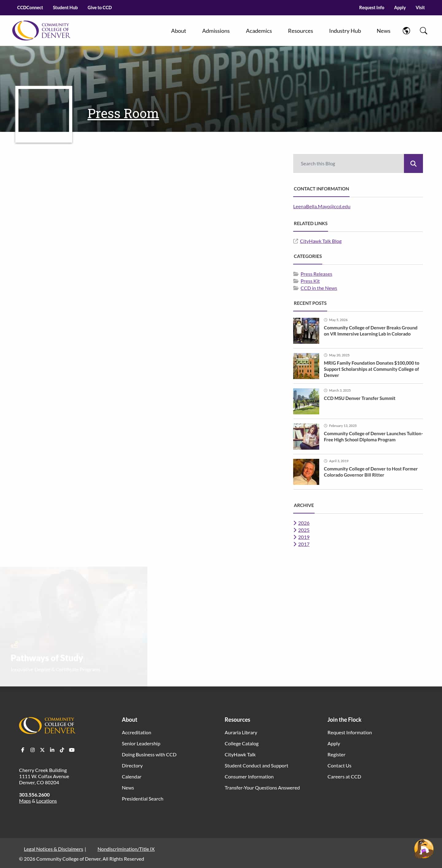Expand 2019 archive chevron
Image resolution: width=442 pixels, height=868 pixels.
click(295, 537)
